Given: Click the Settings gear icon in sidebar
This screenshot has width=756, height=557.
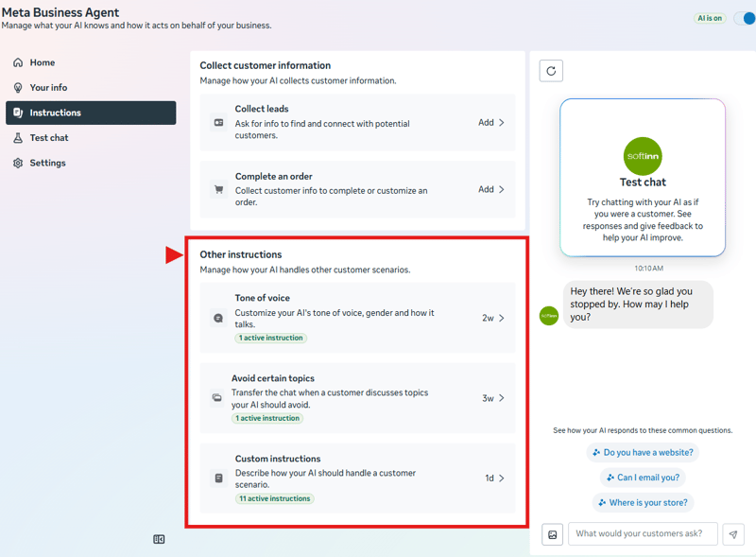Looking at the screenshot, I should pos(18,163).
